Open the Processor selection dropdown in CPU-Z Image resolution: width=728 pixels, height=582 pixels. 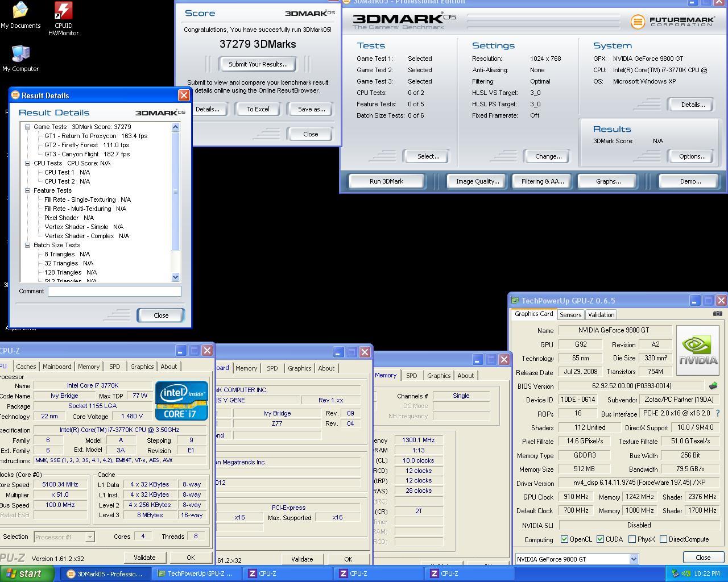89,537
